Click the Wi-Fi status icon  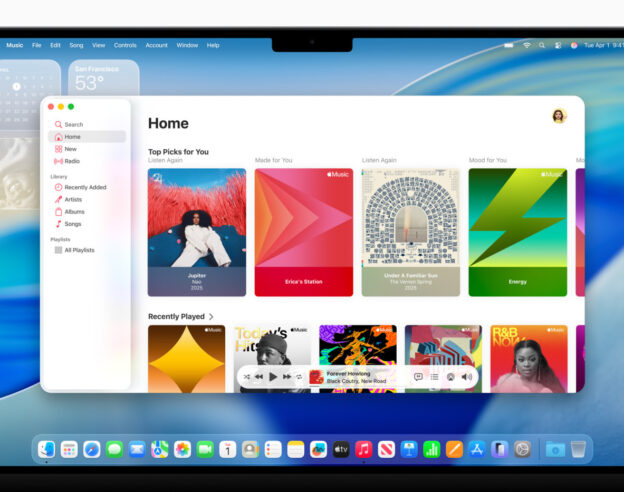coord(526,45)
